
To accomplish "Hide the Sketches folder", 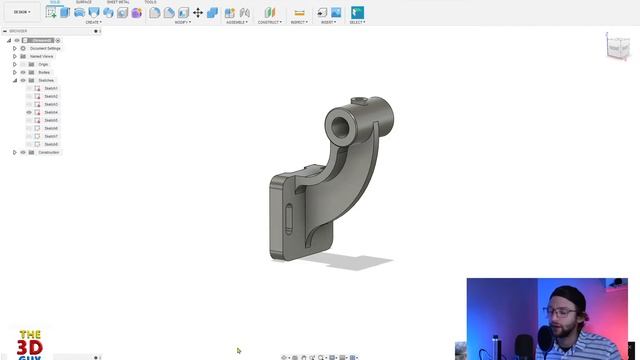I will 23,80.
